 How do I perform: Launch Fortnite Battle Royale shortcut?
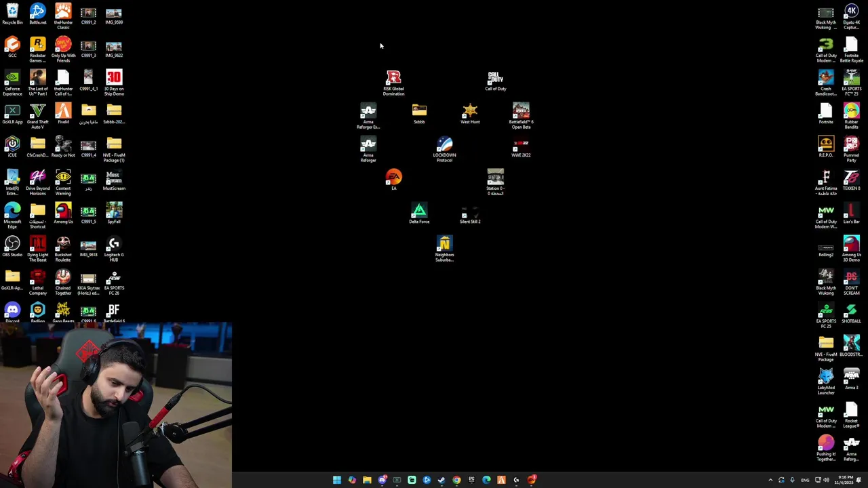[x=851, y=49]
